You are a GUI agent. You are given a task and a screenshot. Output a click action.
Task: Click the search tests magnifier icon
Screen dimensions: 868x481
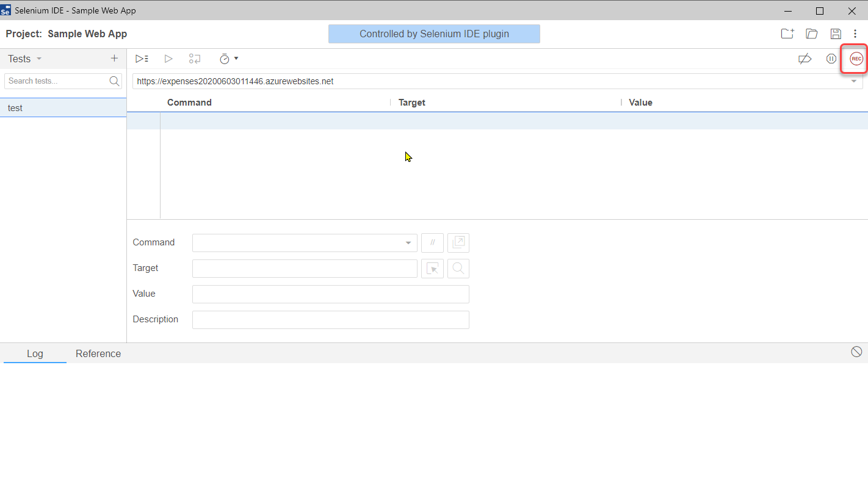click(x=115, y=81)
